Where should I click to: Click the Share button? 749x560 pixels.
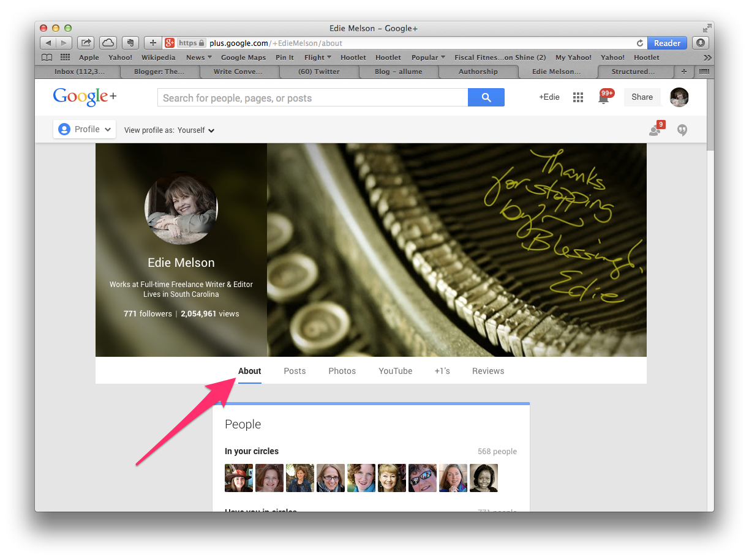click(x=642, y=97)
